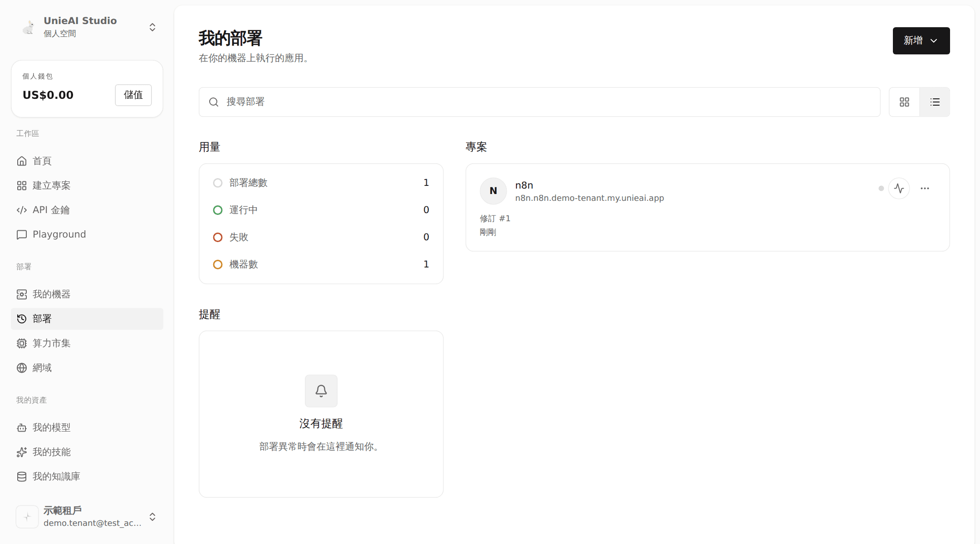Open 網域 globe item
Screen dimensions: 980x544
87,368
